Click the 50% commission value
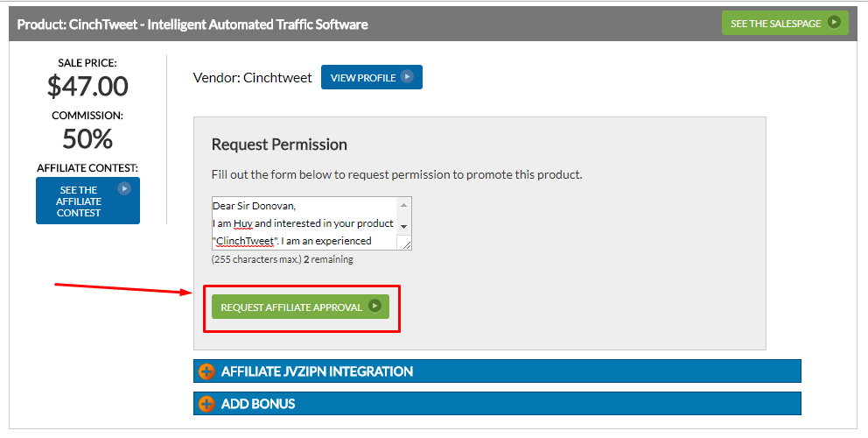Image resolution: width=868 pixels, height=438 pixels. [87, 138]
